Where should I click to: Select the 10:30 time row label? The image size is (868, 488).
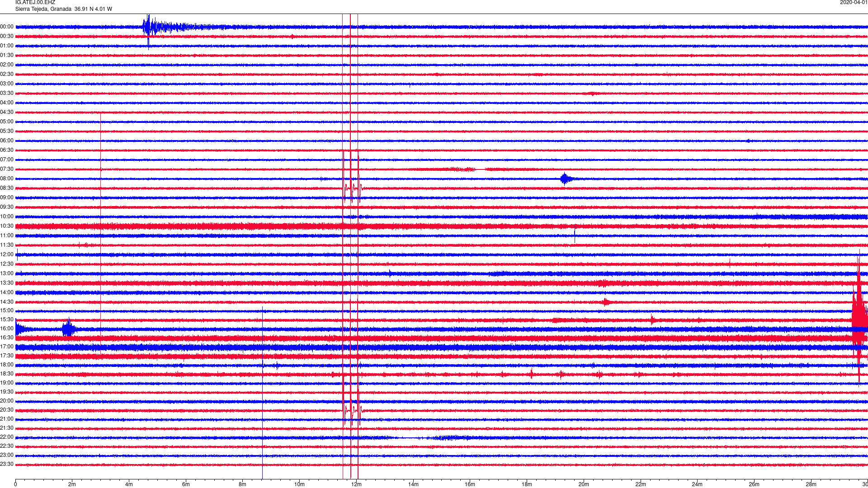[7, 226]
